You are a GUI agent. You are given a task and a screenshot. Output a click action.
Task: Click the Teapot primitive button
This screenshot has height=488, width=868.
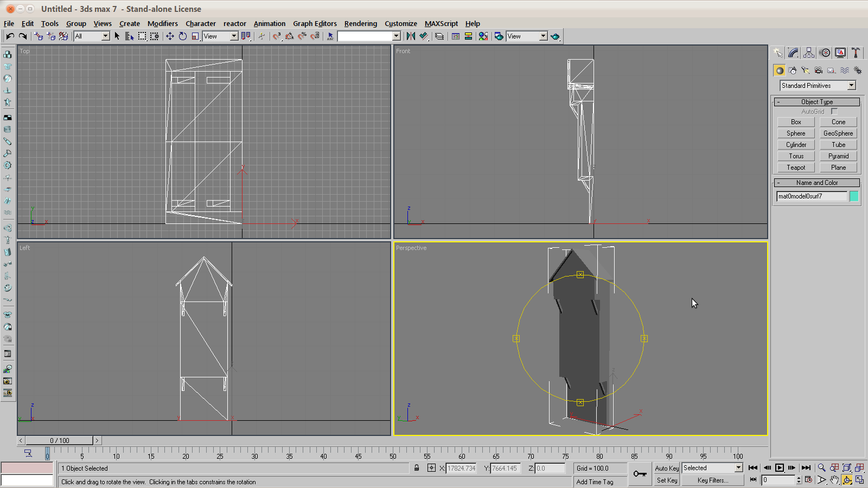pyautogui.click(x=796, y=168)
